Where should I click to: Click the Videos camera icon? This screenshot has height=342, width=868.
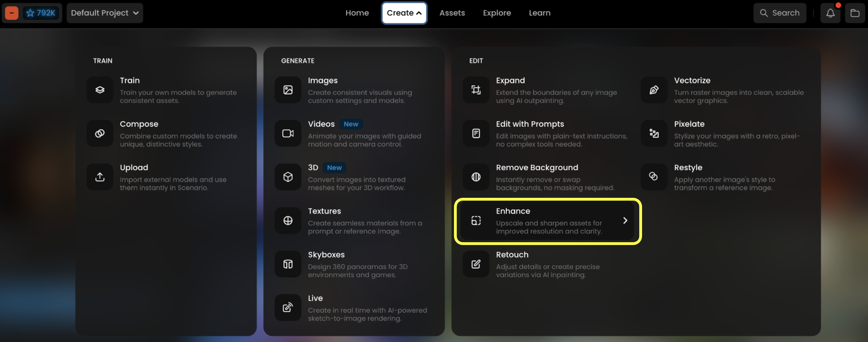coord(288,133)
